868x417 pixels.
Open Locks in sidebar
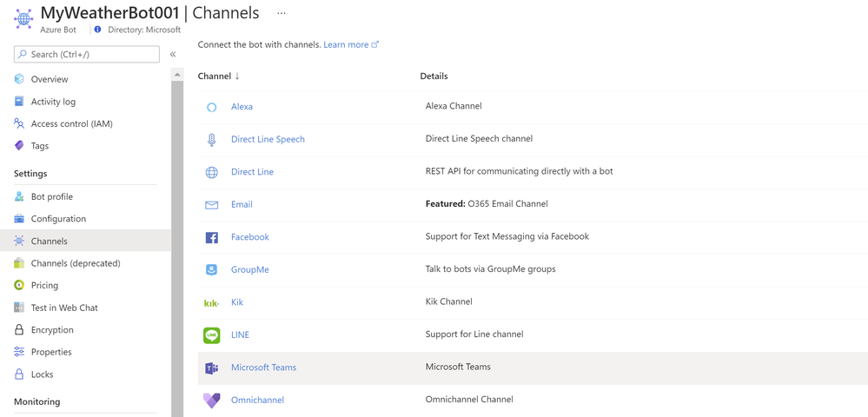(42, 374)
